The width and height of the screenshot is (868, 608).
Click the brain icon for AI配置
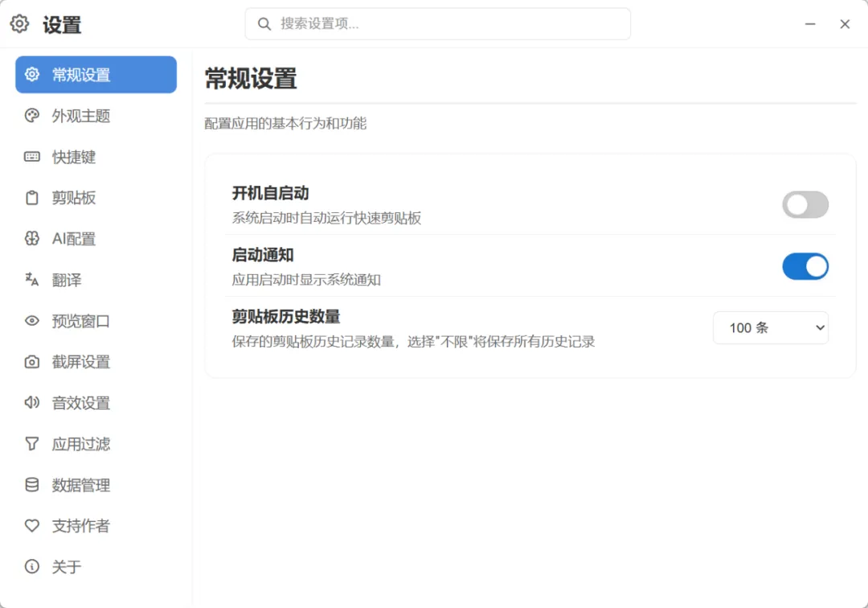point(32,239)
